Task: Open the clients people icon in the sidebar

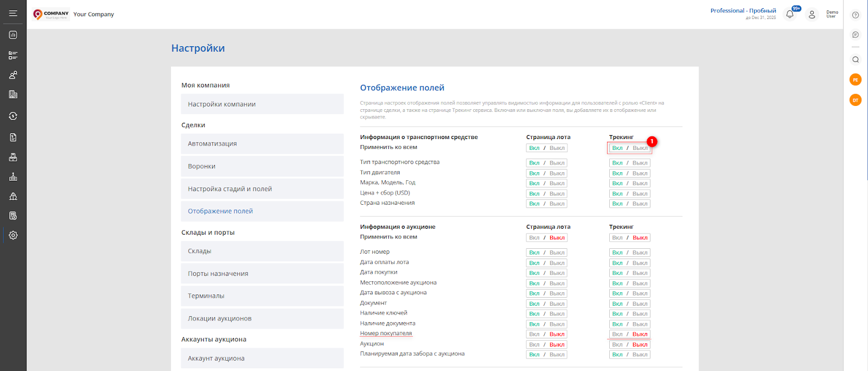Action: coord(13,75)
